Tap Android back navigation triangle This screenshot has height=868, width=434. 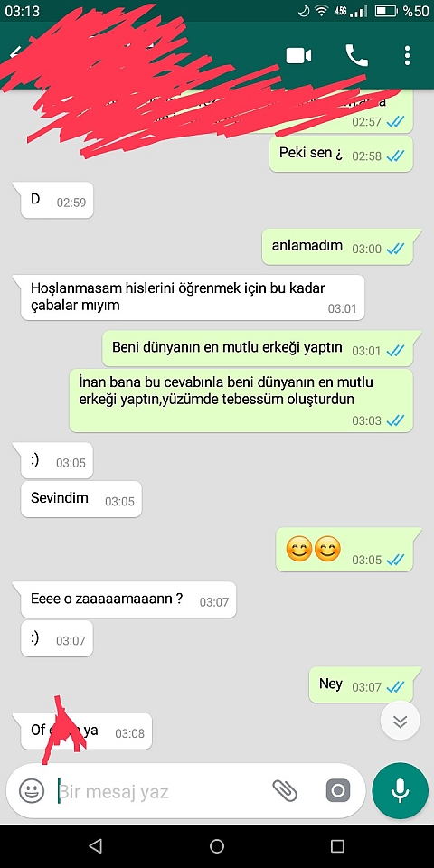(95, 845)
